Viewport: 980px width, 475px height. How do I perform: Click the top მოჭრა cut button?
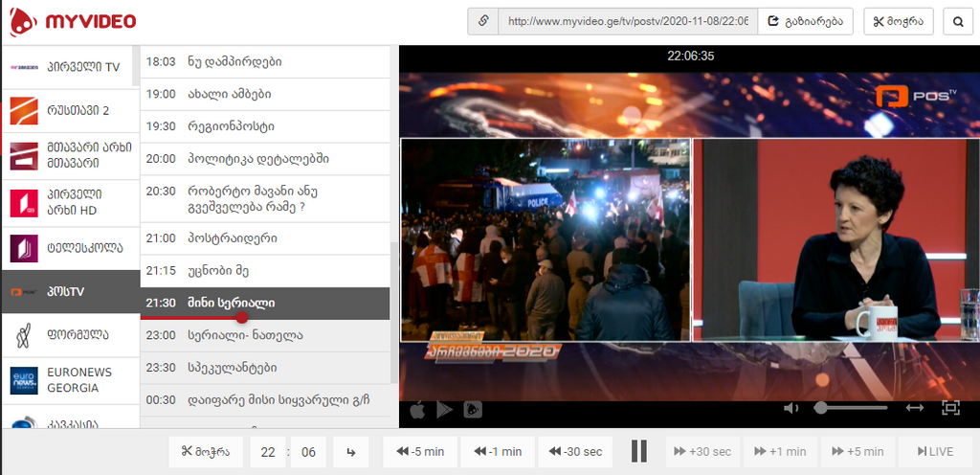point(898,21)
